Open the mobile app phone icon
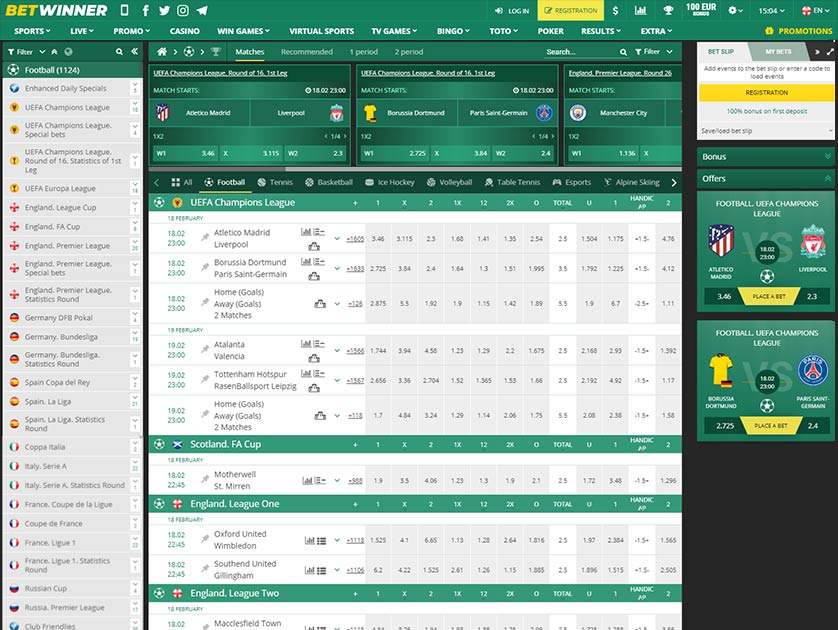This screenshot has width=838, height=630. (x=125, y=10)
